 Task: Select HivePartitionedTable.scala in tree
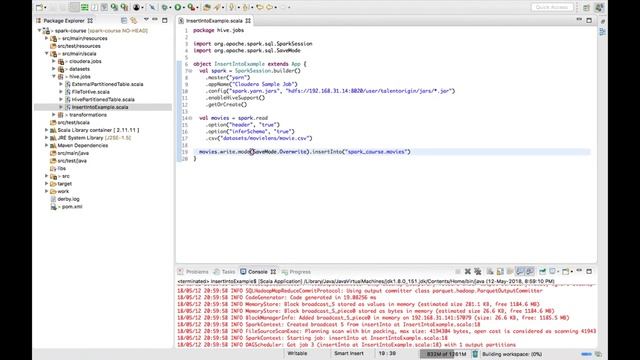tap(103, 100)
